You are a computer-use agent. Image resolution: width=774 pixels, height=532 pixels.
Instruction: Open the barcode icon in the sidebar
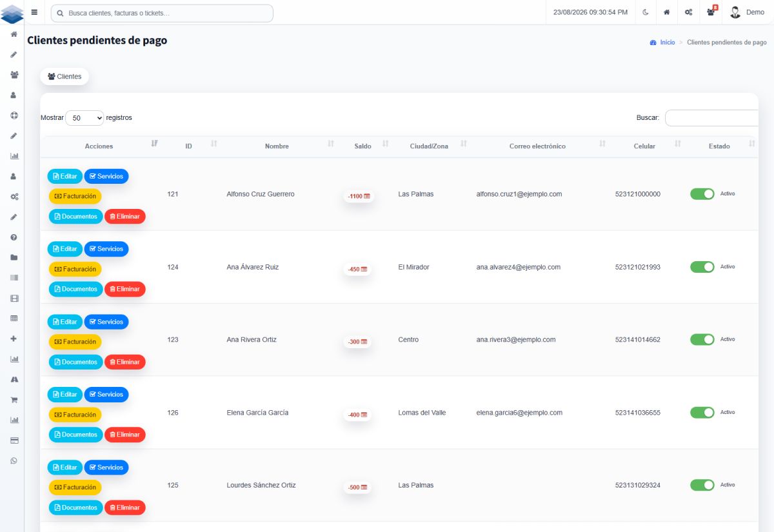(14, 277)
